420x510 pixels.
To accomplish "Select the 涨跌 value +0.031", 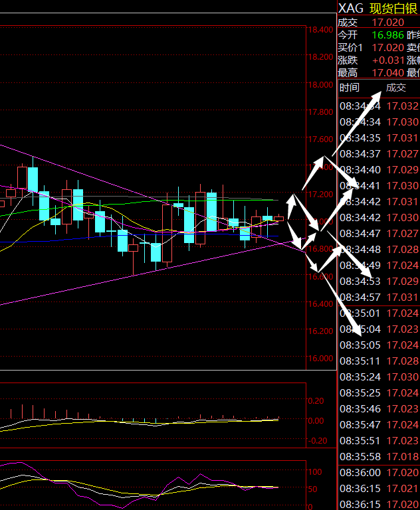I will point(388,60).
